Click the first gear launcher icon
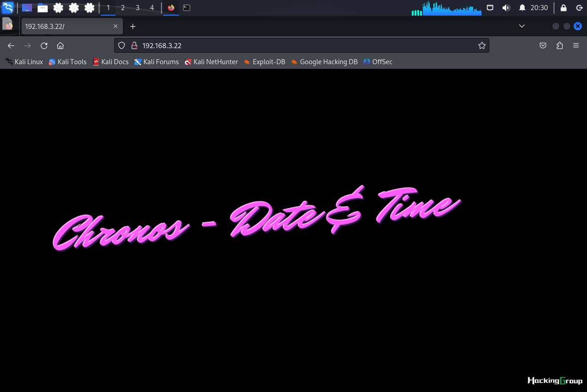This screenshot has width=587, height=392. click(58, 8)
